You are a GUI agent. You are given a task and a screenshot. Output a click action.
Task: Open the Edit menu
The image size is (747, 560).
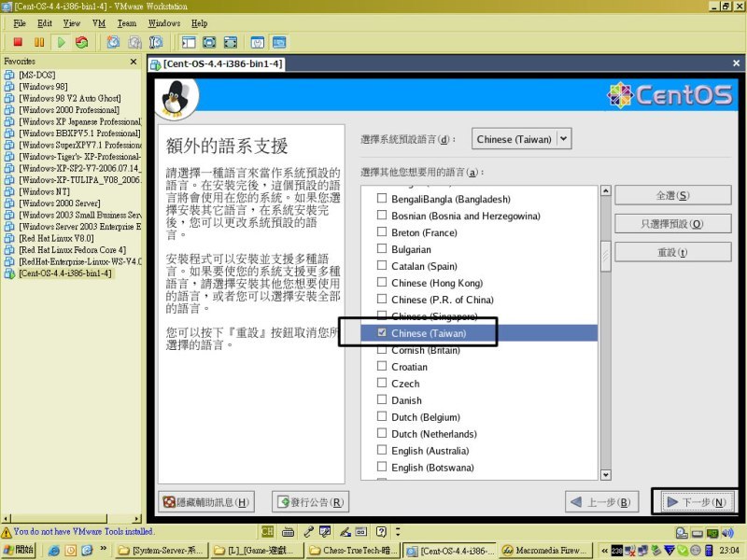tap(45, 23)
